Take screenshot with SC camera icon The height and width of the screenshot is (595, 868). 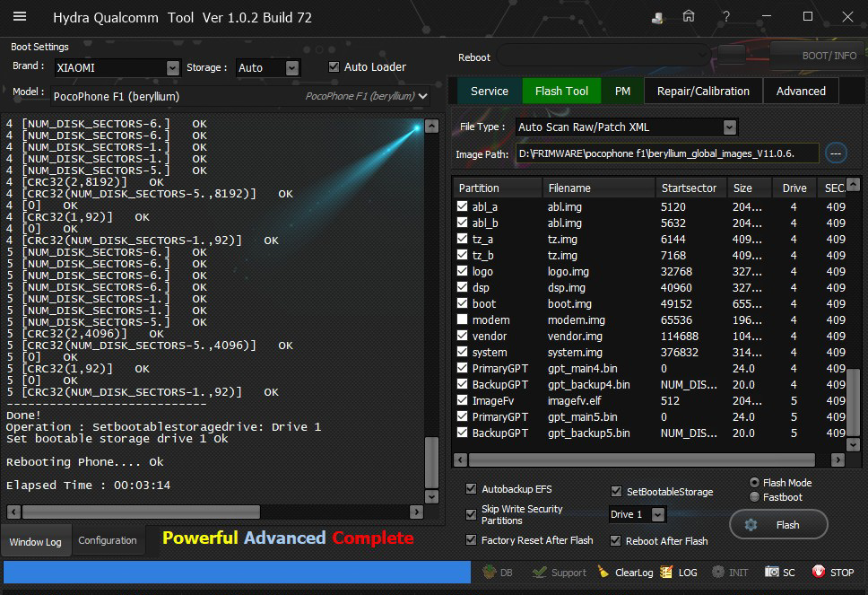pyautogui.click(x=772, y=572)
